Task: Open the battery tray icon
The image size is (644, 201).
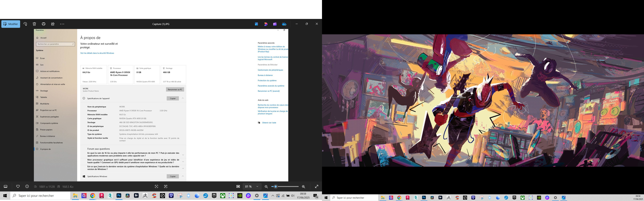Action: click(288, 196)
